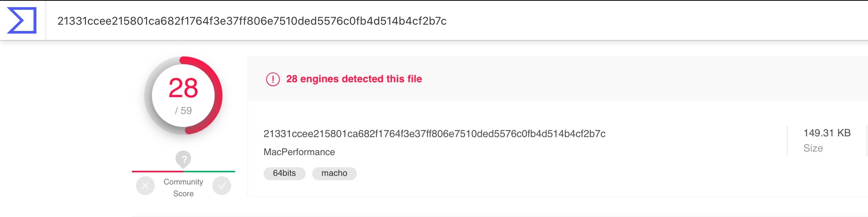Select the macho tag
The width and height of the screenshot is (868, 217).
coord(334,173)
